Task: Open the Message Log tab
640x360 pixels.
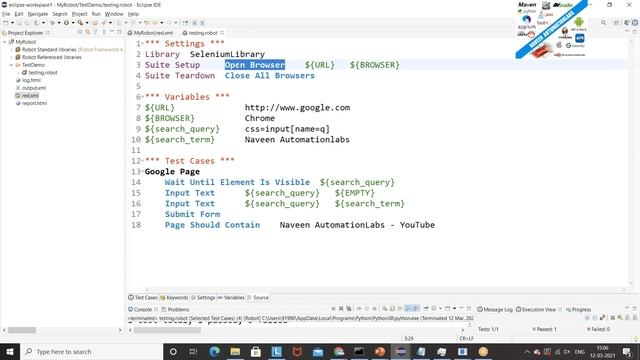Action: pos(495,309)
